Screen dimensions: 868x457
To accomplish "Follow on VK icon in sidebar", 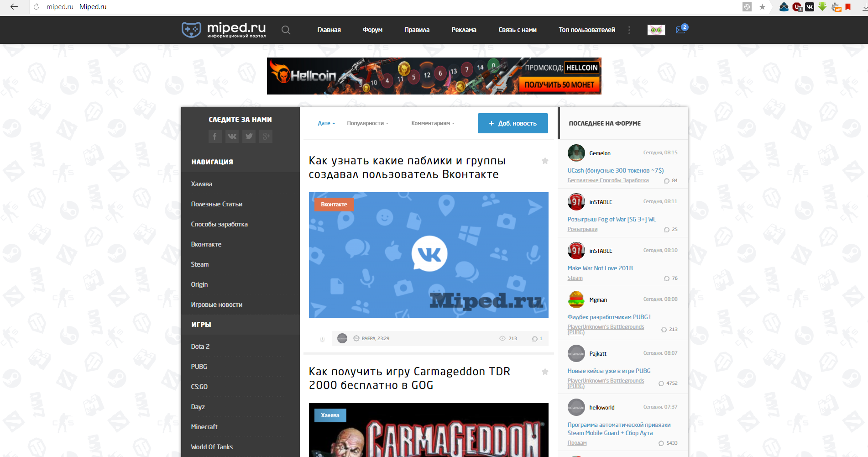I will coord(232,136).
